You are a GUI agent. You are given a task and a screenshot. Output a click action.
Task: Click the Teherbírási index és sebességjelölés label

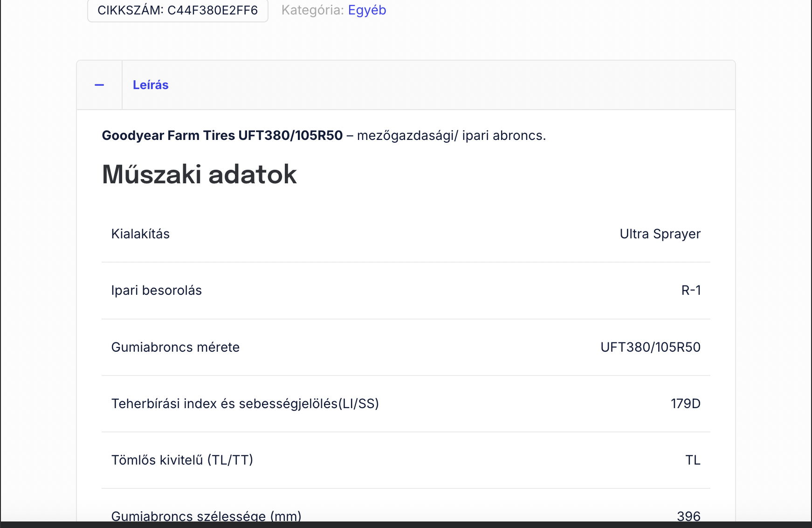point(245,403)
